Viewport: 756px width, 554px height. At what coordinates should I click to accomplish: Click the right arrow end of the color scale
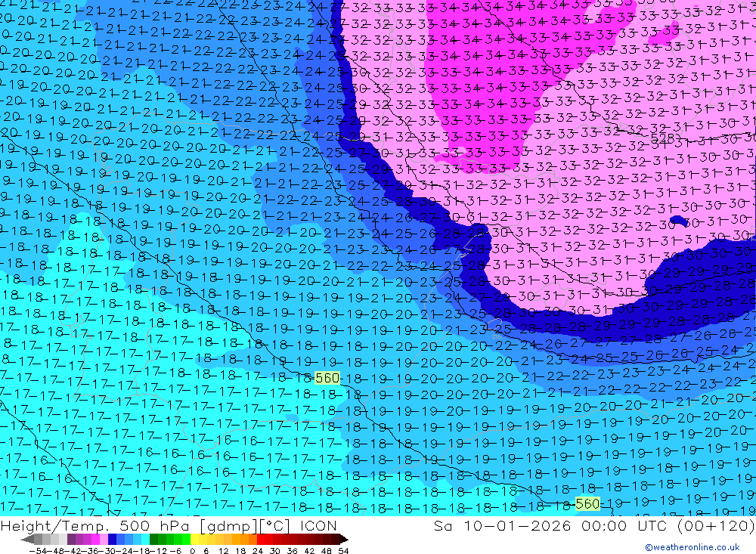click(x=343, y=540)
